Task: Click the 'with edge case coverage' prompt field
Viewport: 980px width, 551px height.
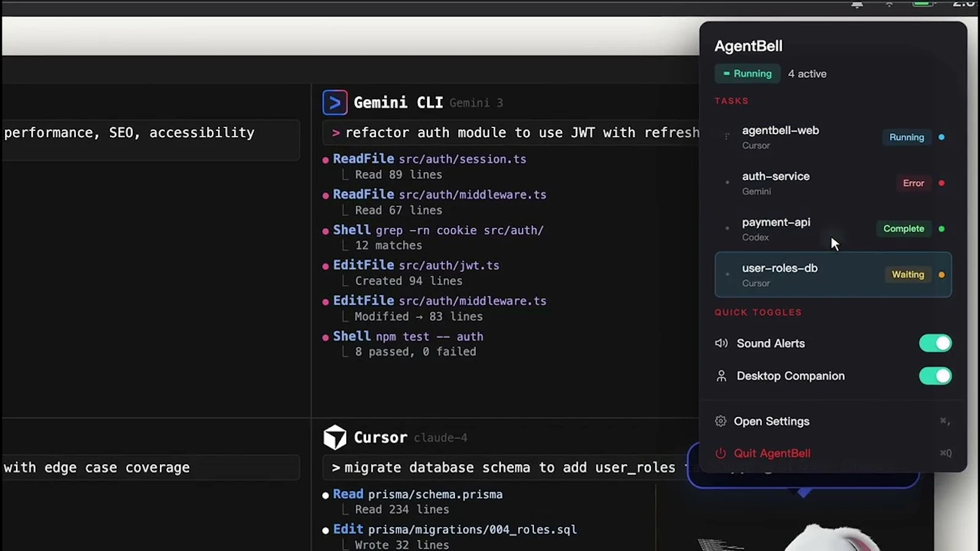Action: tap(151, 468)
